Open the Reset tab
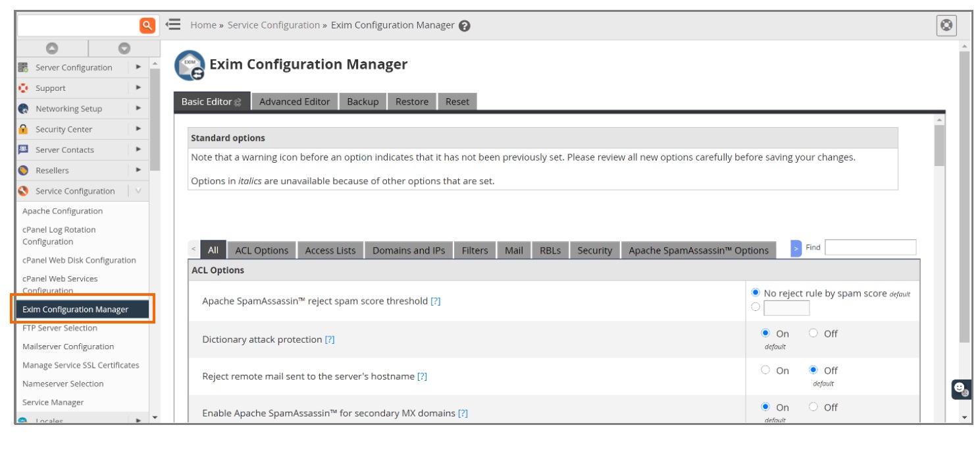This screenshot has width=980, height=450. 457,101
